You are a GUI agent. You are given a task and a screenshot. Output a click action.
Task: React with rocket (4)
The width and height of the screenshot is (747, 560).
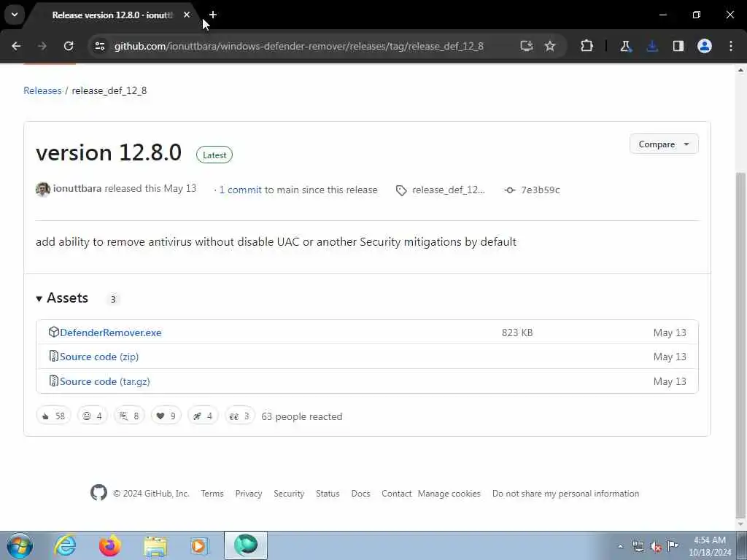(203, 416)
